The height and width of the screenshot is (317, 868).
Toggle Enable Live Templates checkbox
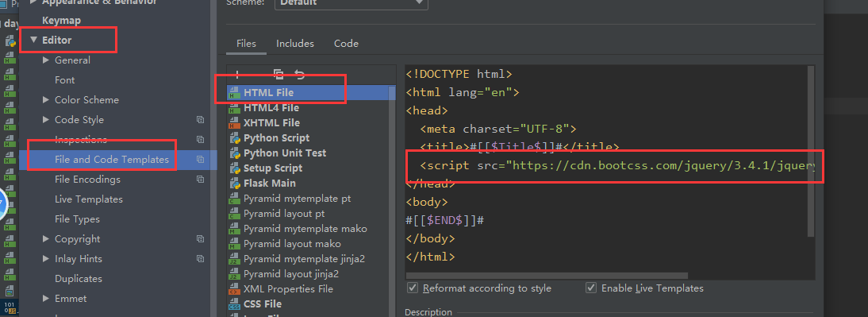click(591, 288)
